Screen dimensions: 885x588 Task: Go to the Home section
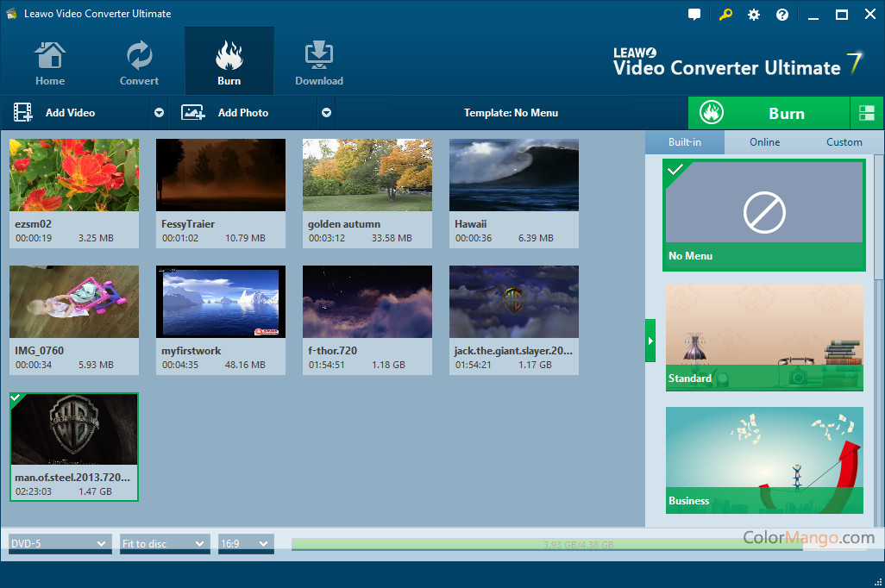(50, 63)
